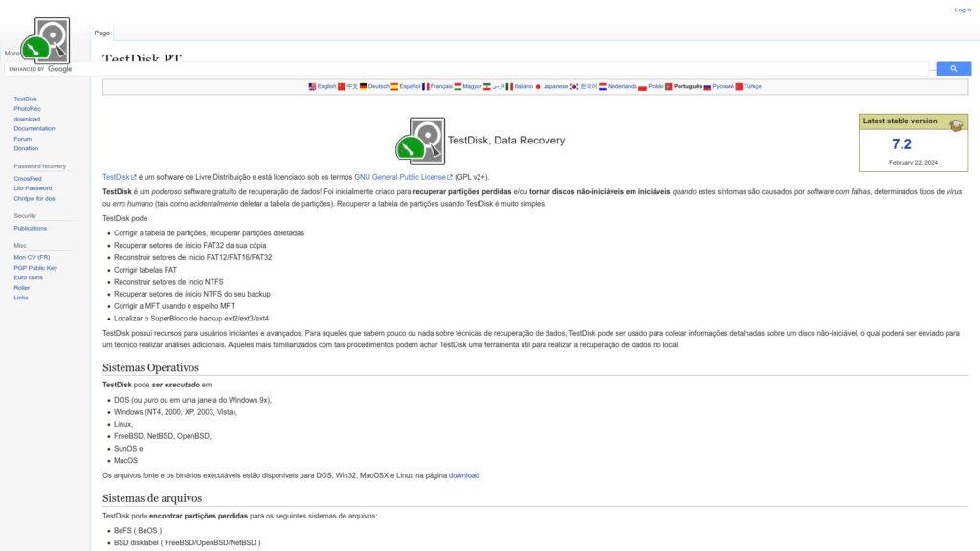Open Lilo Password in the sidebar
The image size is (980, 551).
click(33, 188)
